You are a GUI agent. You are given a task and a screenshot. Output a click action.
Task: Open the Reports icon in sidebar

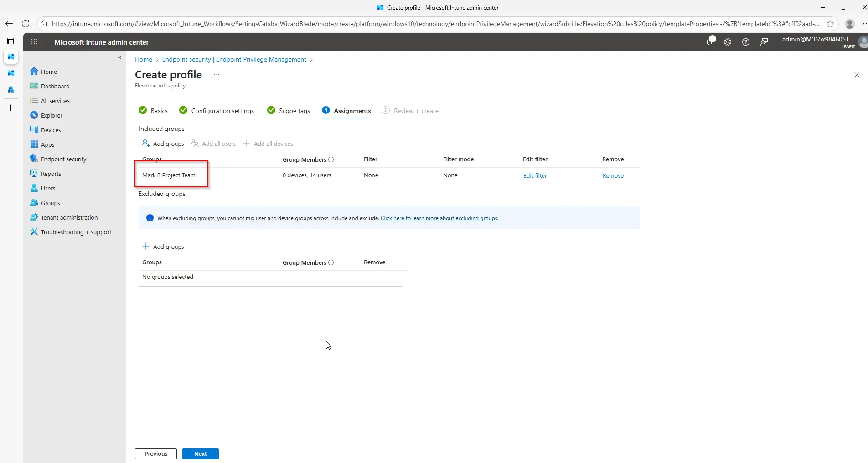(34, 174)
